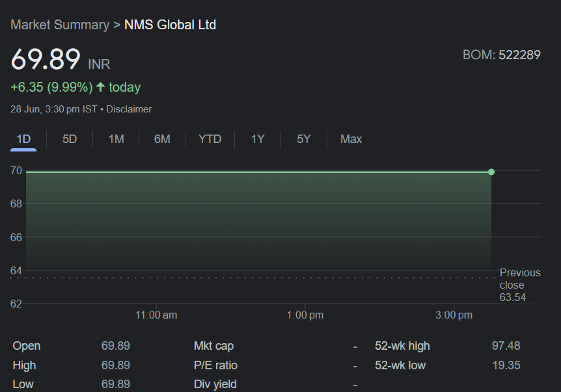Click the INR currency label
The image size is (561, 392).
click(x=99, y=64)
